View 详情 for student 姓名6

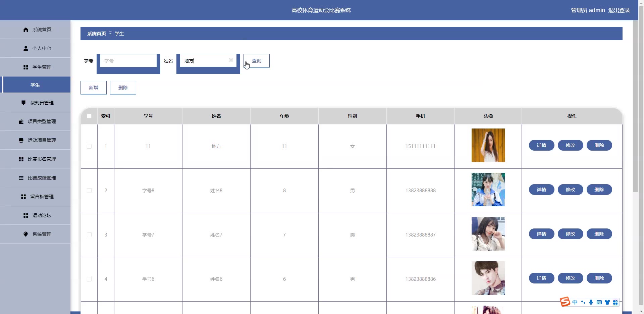click(542, 278)
